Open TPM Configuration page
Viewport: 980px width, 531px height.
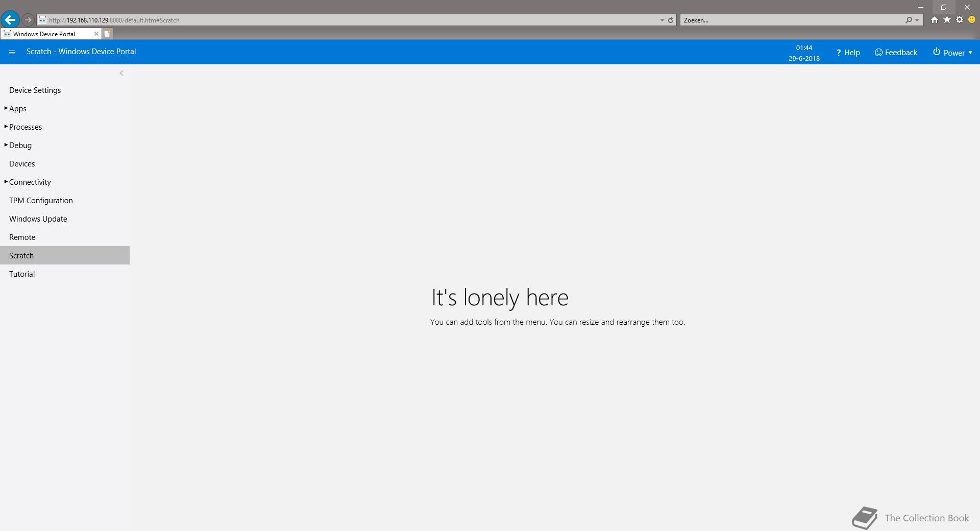[65, 201]
